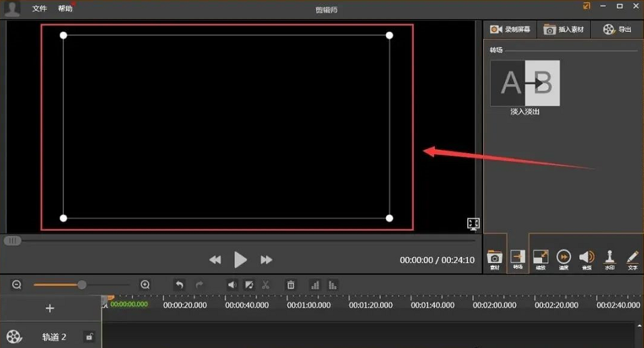The height and width of the screenshot is (348, 644).
Task: Click the 插入素材 (insert material) button
Action: (x=564, y=30)
